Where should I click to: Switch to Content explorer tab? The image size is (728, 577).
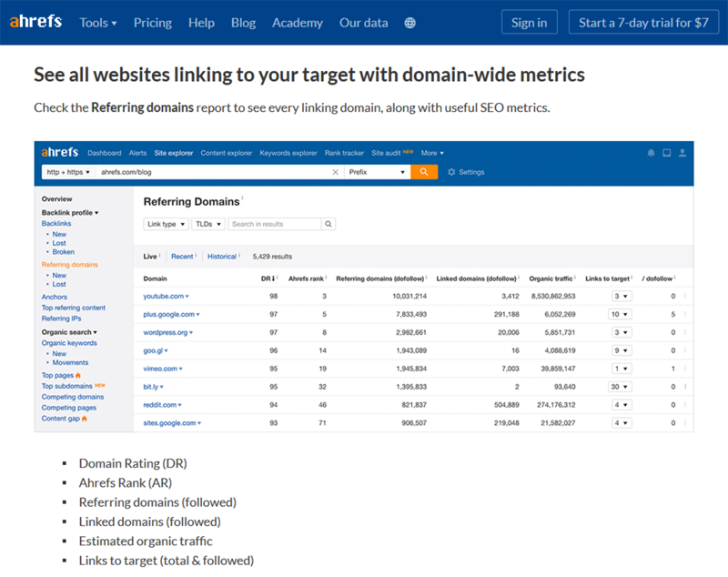click(226, 153)
